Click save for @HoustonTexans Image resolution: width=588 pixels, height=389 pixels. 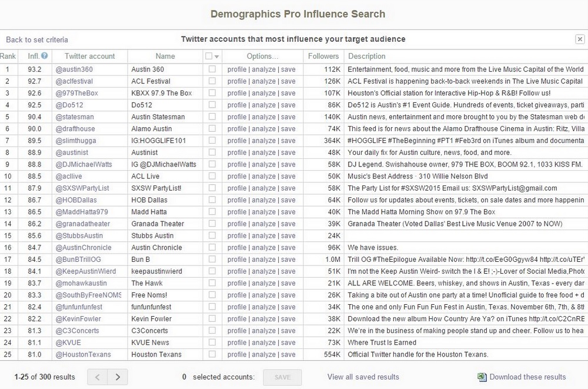point(288,355)
